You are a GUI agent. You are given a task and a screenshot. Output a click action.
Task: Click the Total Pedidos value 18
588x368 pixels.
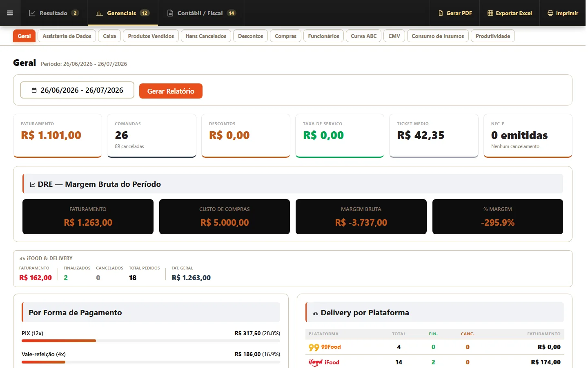133,278
